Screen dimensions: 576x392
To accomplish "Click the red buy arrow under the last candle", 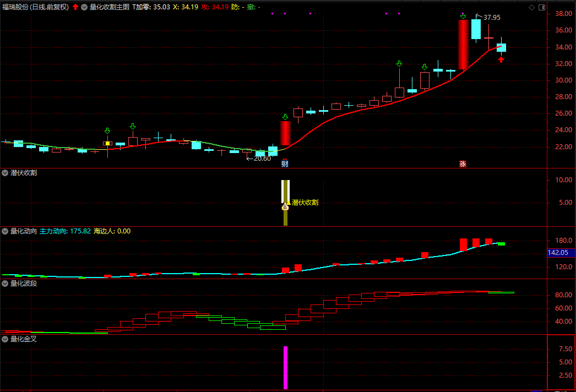I will click(501, 59).
